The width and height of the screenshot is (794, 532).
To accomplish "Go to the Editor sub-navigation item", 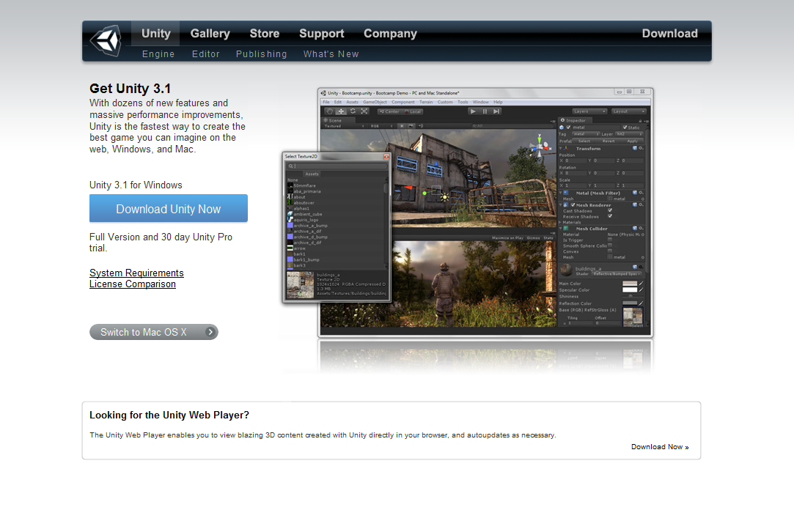I will click(x=205, y=54).
